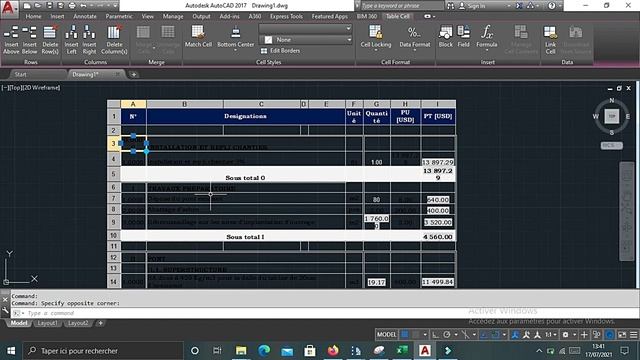Click the search keyword input field
The image size is (640, 360).
tap(402, 6)
